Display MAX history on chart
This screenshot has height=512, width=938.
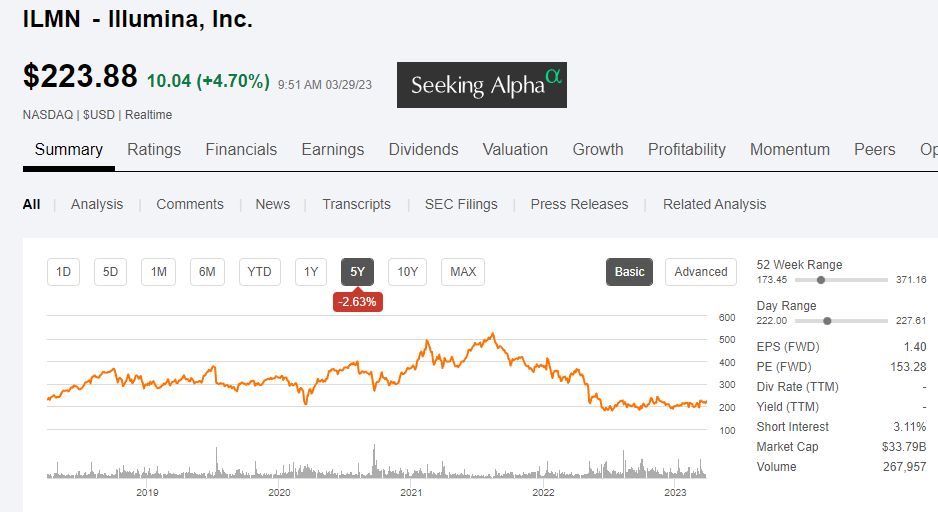[x=463, y=271]
